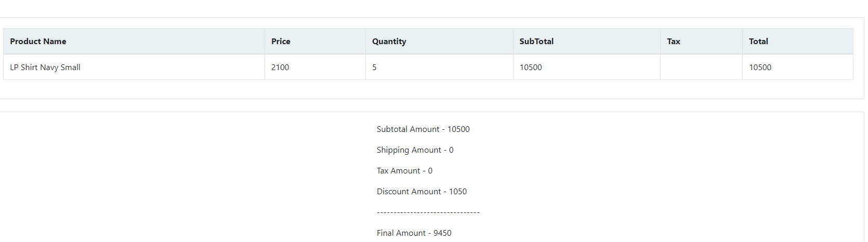The image size is (868, 242).
Task: Click the Shipping Amount - 0 line
Action: [x=415, y=150]
